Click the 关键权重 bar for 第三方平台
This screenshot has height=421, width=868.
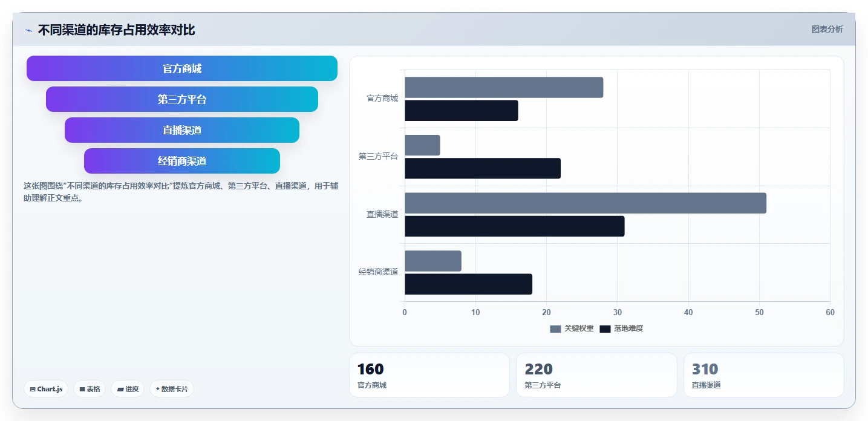[422, 145]
